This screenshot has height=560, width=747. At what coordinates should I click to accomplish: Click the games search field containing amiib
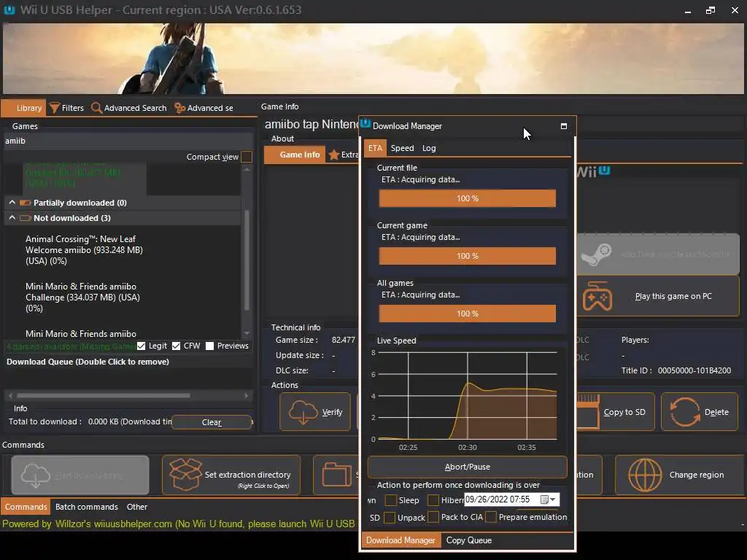128,141
